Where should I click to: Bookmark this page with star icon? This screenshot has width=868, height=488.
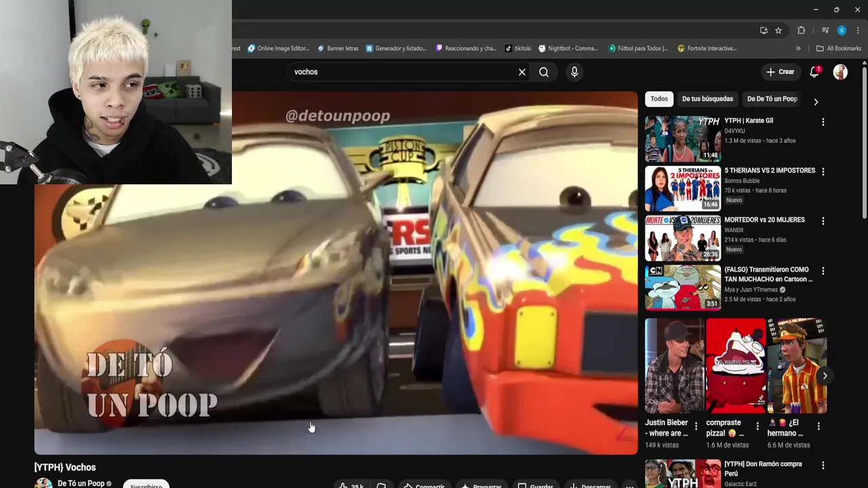coord(778,30)
